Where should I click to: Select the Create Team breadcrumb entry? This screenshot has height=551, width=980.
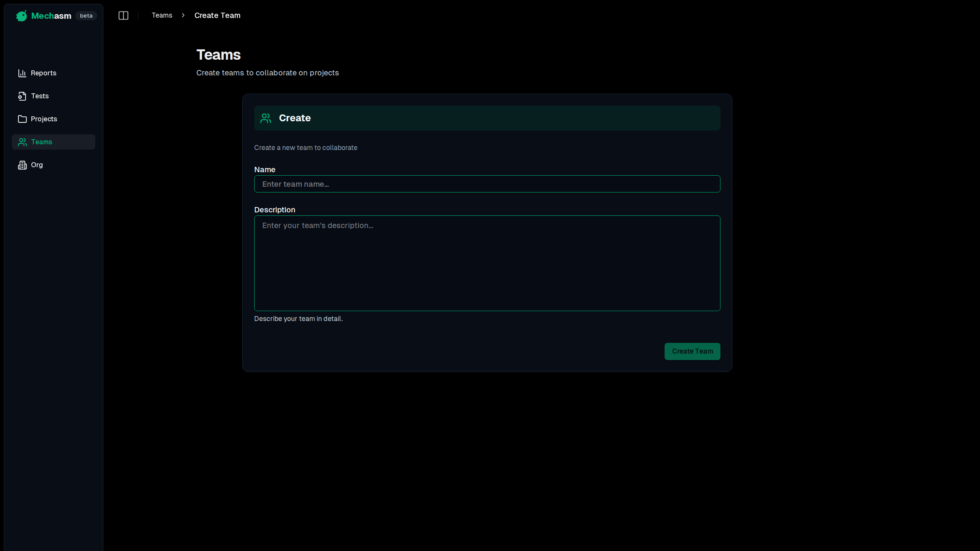[x=217, y=15]
